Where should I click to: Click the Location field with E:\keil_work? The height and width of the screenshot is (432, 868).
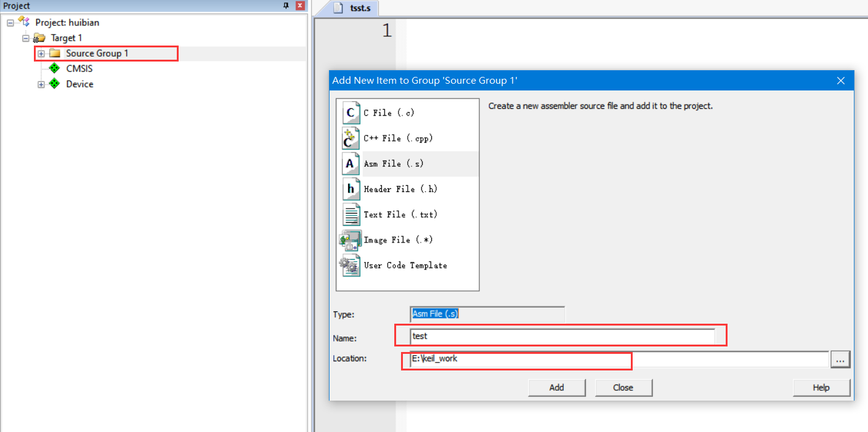click(x=619, y=359)
